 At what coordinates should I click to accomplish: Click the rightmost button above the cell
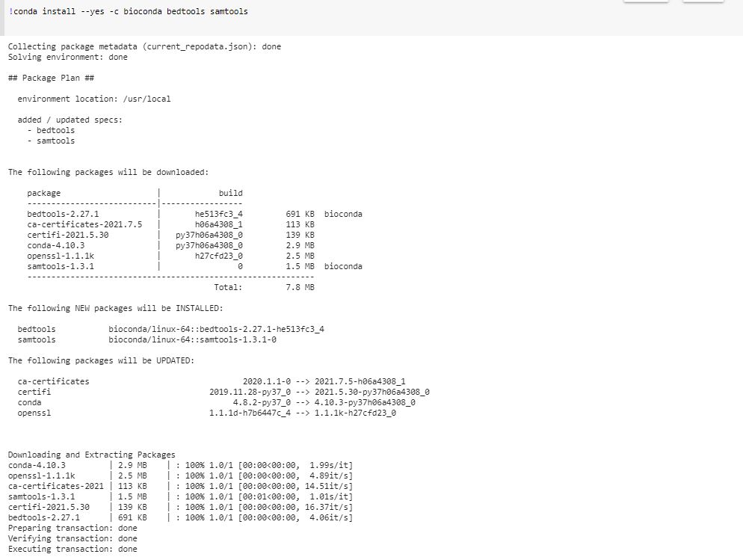pyautogui.click(x=703, y=4)
